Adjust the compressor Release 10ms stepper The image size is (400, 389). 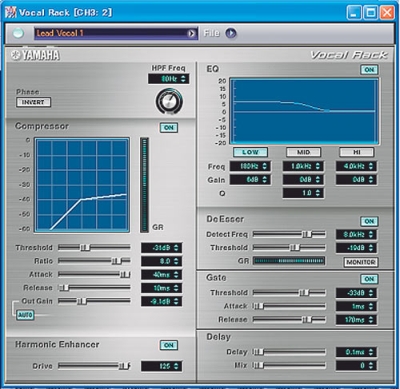[x=176, y=288]
